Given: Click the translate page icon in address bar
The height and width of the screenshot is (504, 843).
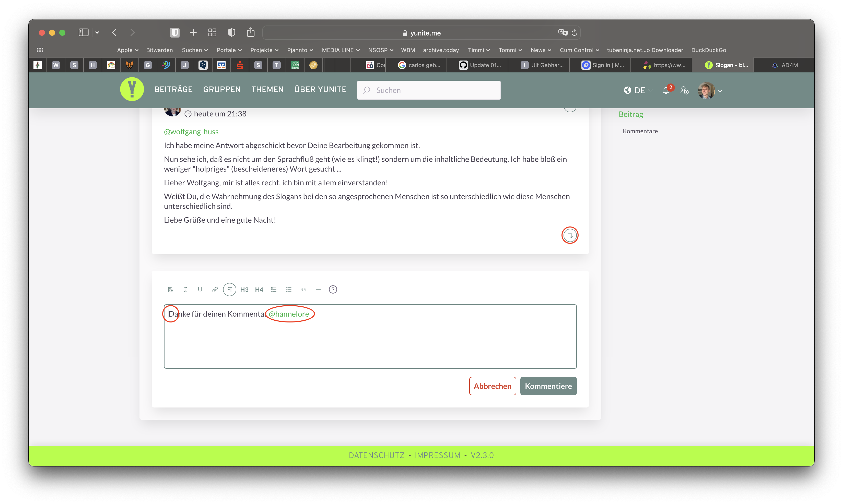Looking at the screenshot, I should 563,33.
